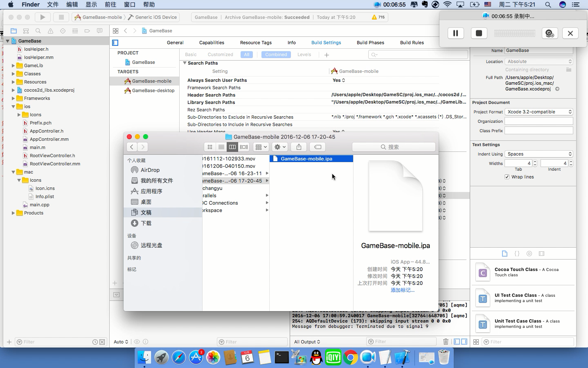Collapse the ios group
Viewport: 588px width, 368px height.
(13, 106)
